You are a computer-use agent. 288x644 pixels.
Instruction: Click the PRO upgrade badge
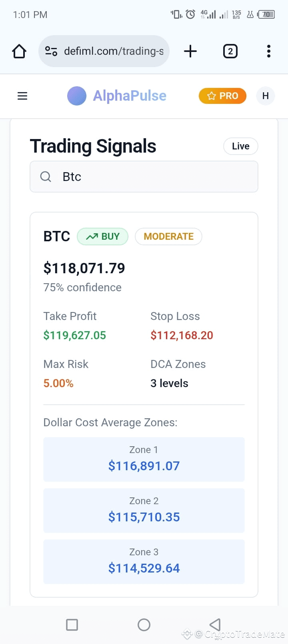222,96
